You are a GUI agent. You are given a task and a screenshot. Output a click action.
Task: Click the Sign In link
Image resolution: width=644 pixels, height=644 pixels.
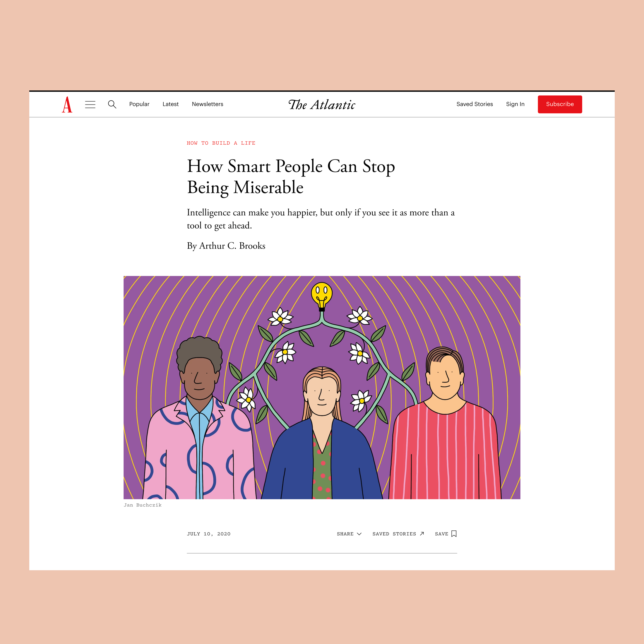point(515,104)
